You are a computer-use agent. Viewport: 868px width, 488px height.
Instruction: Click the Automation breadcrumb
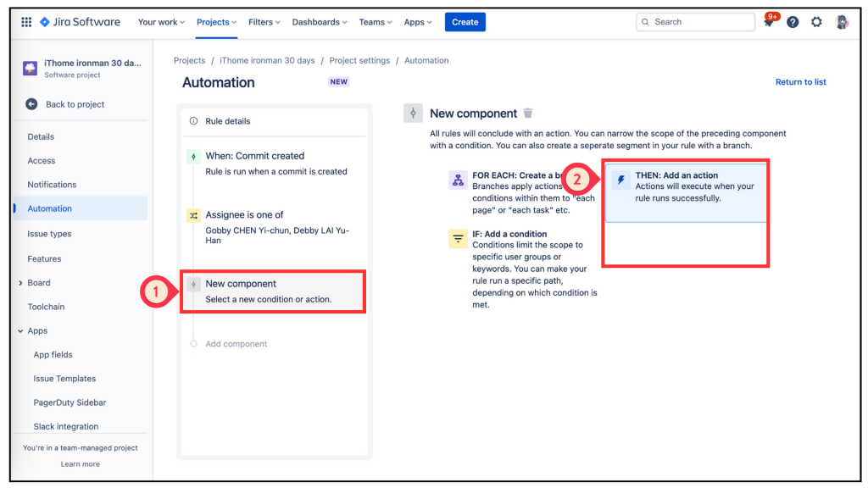click(x=426, y=60)
